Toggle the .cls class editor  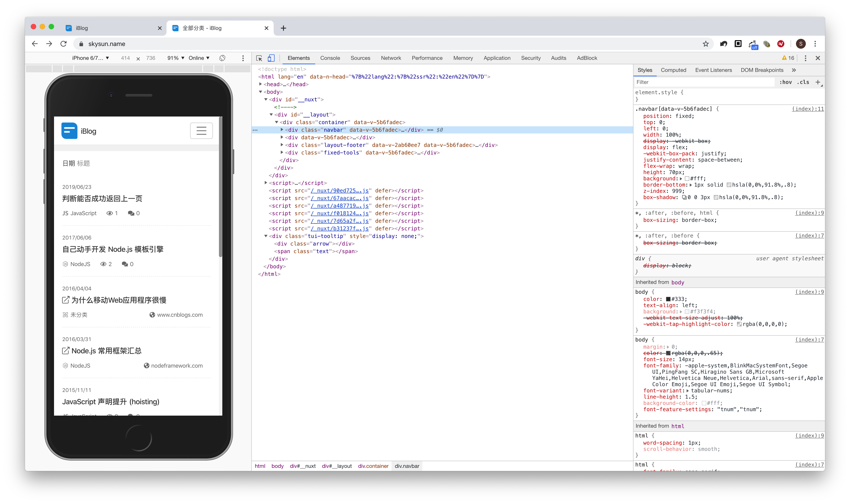[803, 82]
